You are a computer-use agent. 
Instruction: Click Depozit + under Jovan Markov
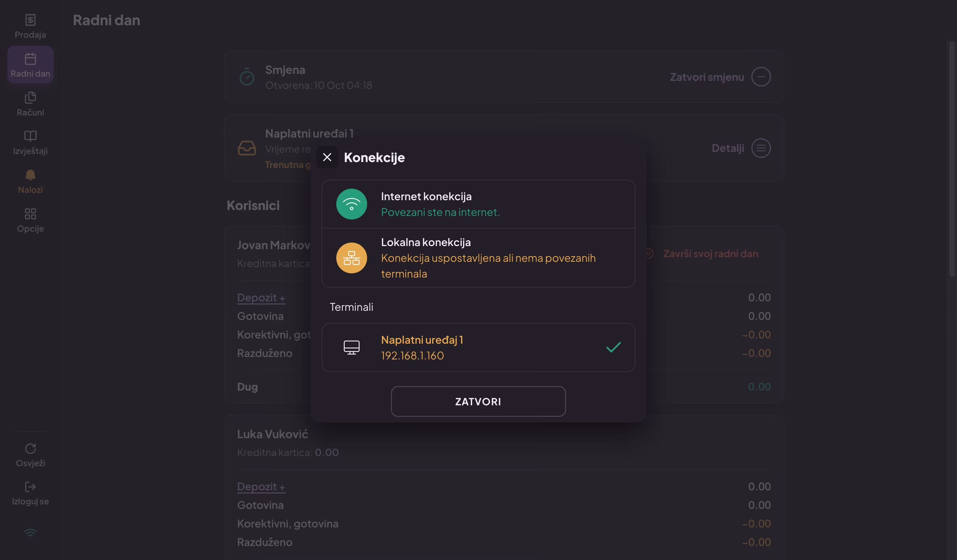pos(261,297)
